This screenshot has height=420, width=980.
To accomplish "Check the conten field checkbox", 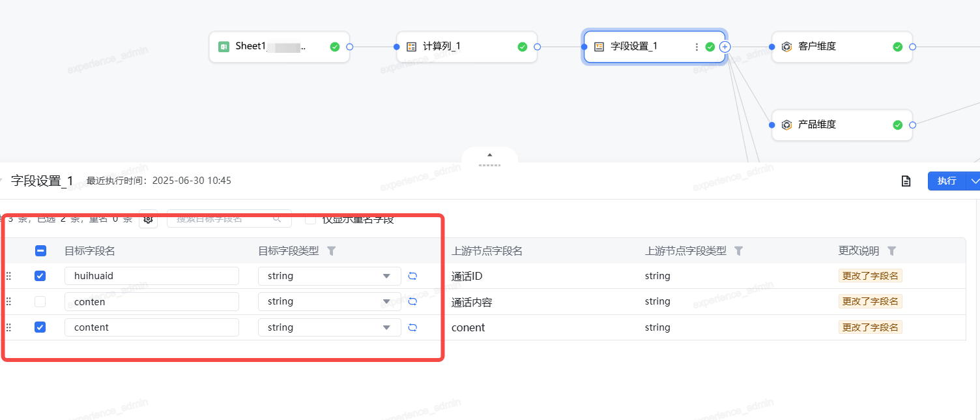I will (x=40, y=301).
